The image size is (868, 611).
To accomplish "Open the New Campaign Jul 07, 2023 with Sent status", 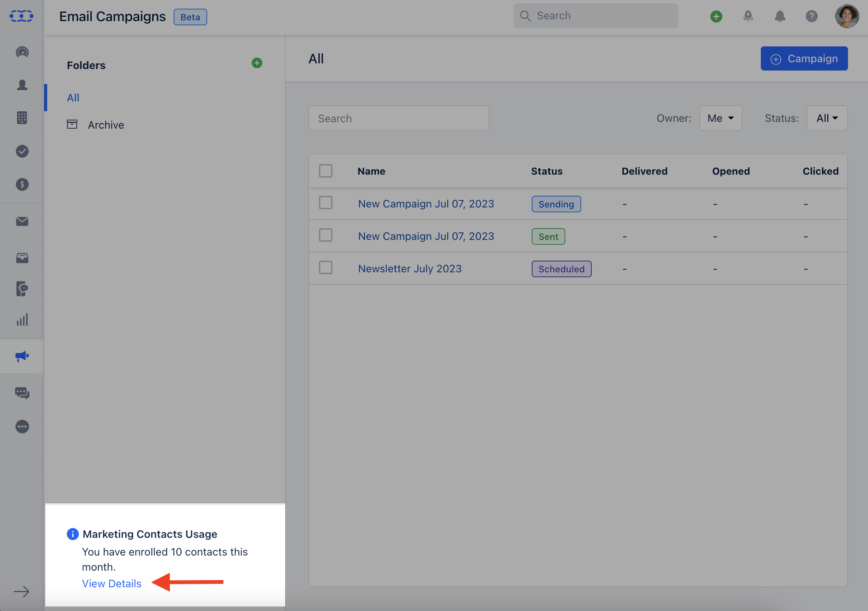I will pyautogui.click(x=426, y=236).
